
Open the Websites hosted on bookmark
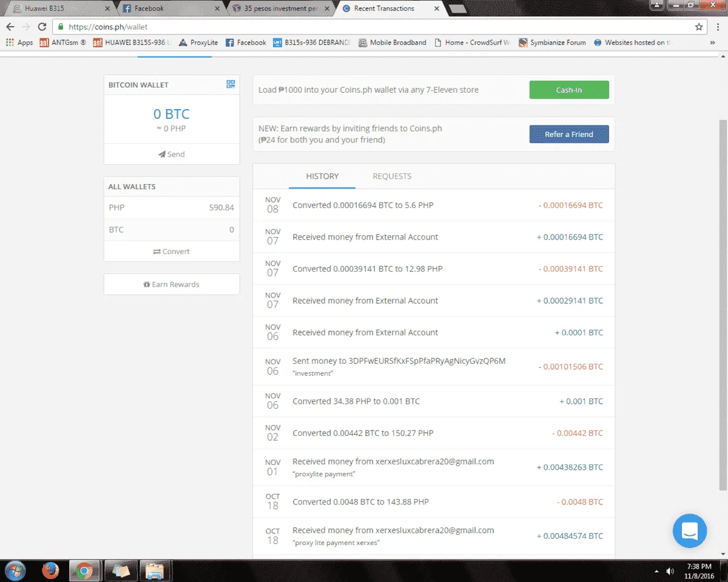coord(632,42)
